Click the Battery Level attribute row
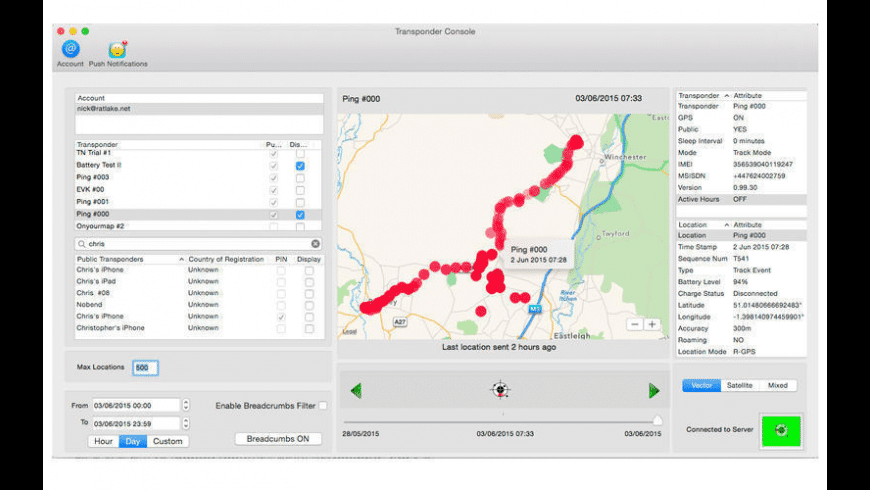This screenshot has height=490, width=870. 741,282
